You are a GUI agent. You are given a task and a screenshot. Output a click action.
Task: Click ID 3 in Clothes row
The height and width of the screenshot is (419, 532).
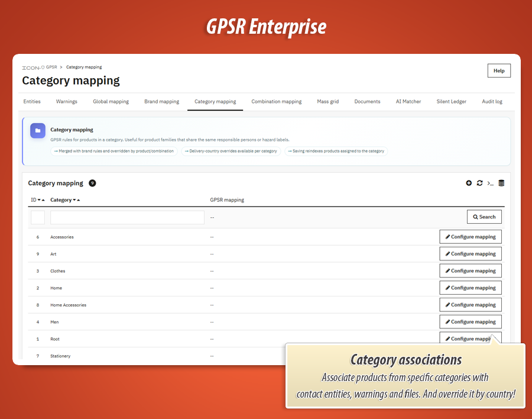[x=38, y=271]
